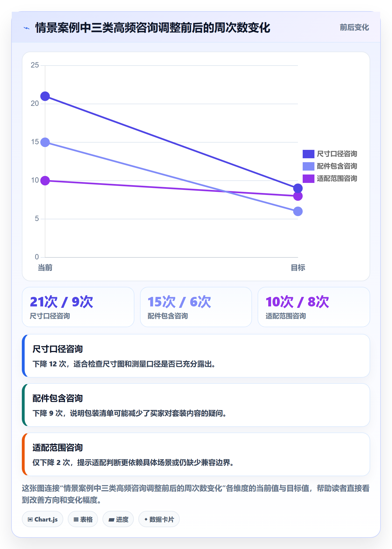Toggle the 尺寸口径咨询 legend color box
Image resolution: width=392 pixels, height=549 pixels.
[x=308, y=154]
